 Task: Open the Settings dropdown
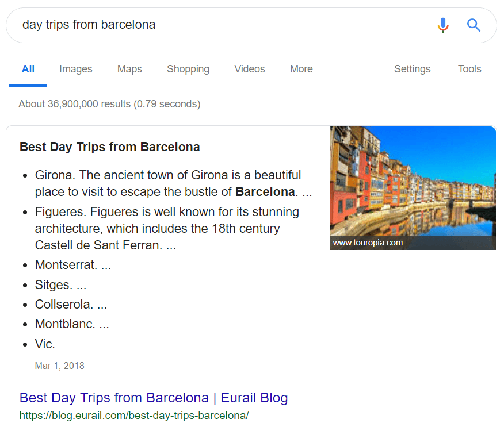412,69
